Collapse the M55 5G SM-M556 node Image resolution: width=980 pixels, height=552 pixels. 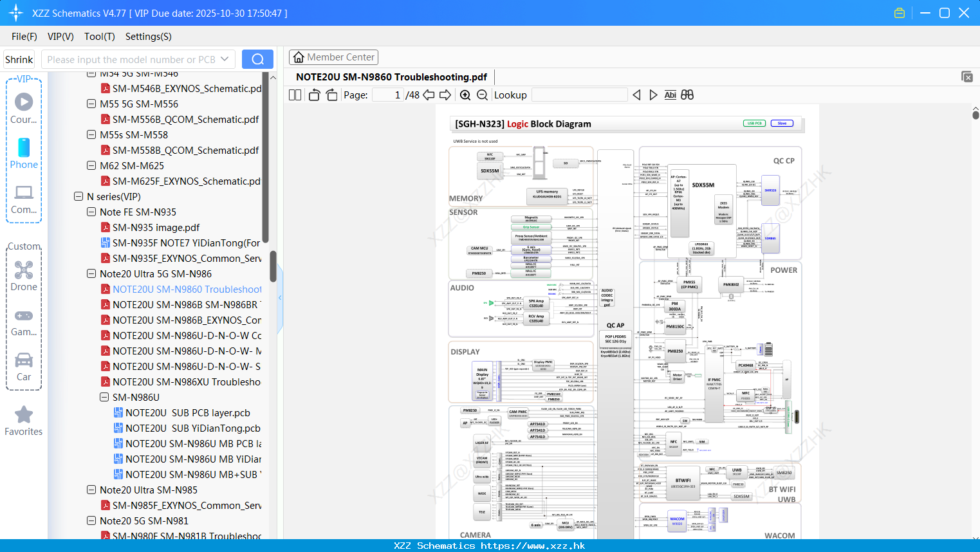91,104
